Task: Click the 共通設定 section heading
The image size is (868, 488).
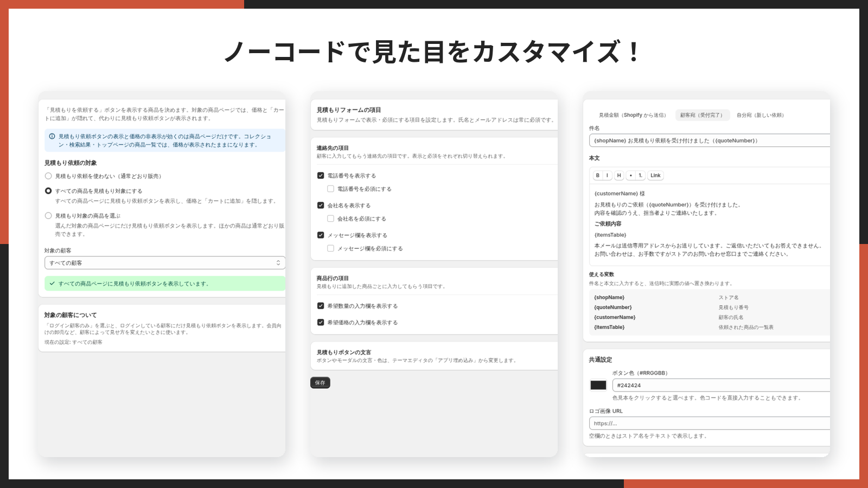Action: (x=601, y=359)
